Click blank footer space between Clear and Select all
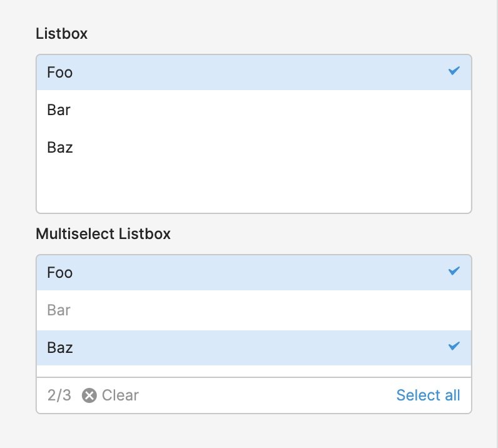This screenshot has width=498, height=448. click(x=267, y=395)
